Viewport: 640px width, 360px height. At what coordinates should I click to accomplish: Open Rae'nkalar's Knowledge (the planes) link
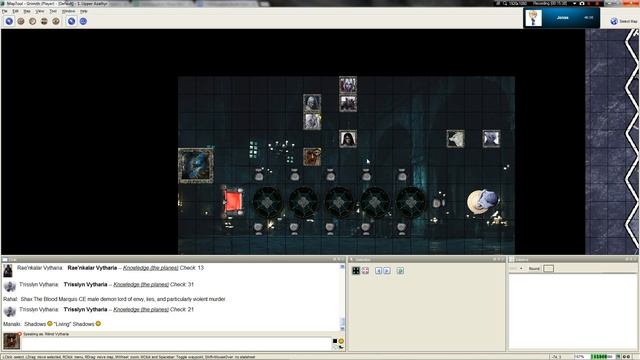click(x=151, y=268)
